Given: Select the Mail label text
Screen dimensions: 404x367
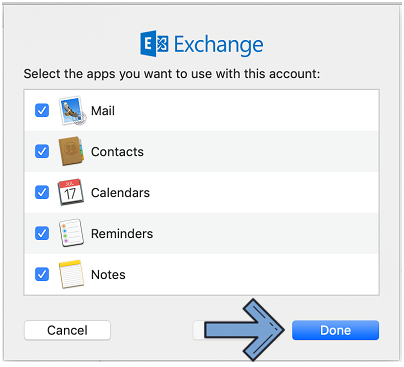Looking at the screenshot, I should pyautogui.click(x=103, y=111).
